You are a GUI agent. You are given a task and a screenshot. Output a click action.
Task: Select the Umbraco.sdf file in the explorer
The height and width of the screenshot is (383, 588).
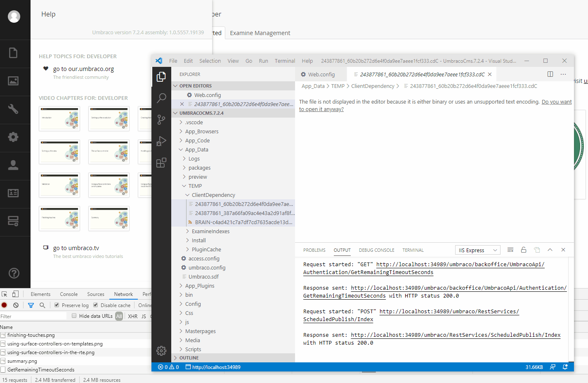(233, 277)
